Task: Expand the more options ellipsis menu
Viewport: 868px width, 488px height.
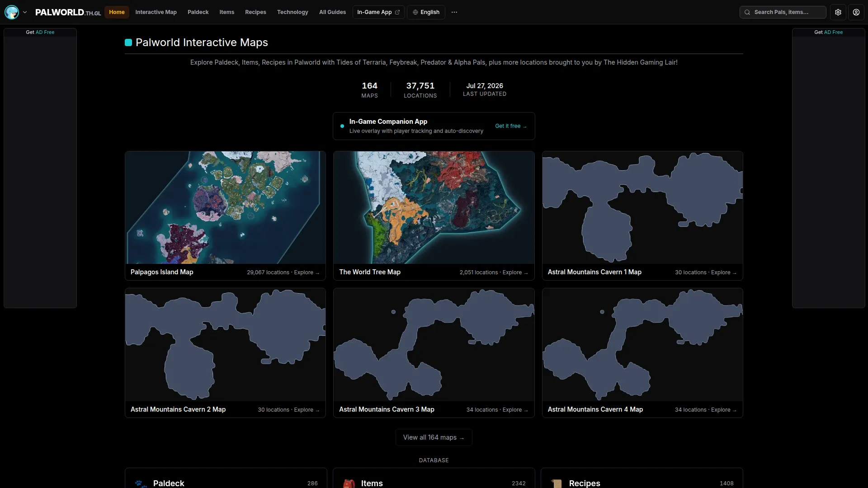Action: click(x=454, y=12)
